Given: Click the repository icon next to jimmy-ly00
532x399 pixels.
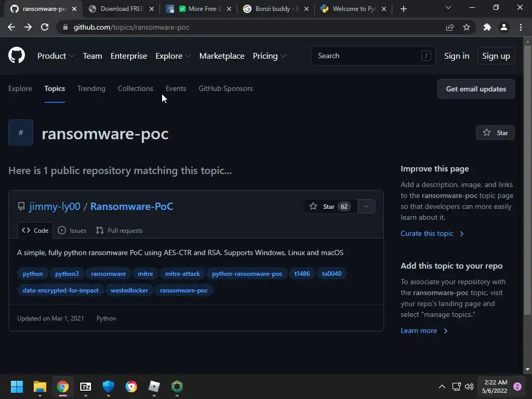Looking at the screenshot, I should [21, 206].
